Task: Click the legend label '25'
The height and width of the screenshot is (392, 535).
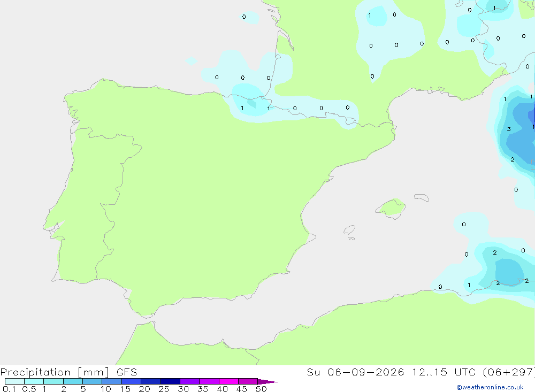Action: (x=164, y=389)
